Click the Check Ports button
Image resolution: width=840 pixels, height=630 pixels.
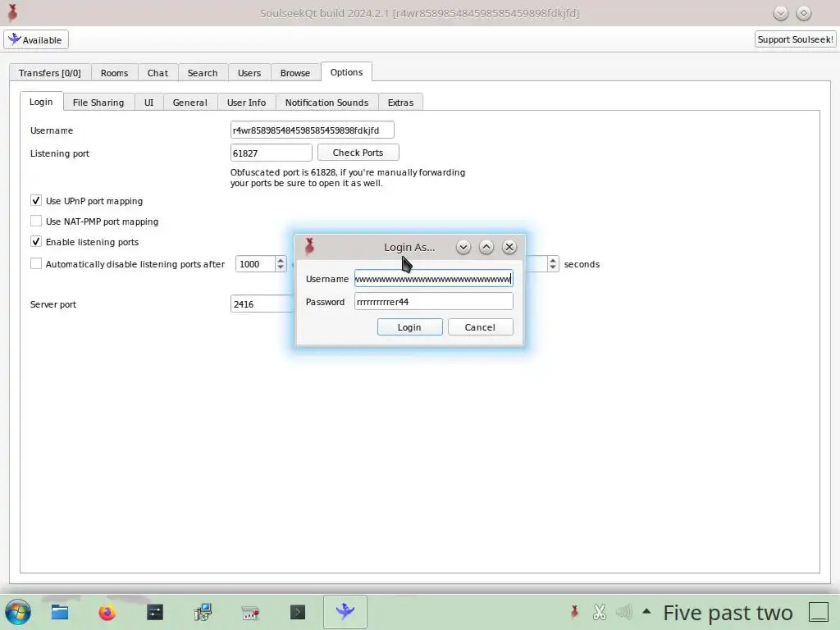358,153
